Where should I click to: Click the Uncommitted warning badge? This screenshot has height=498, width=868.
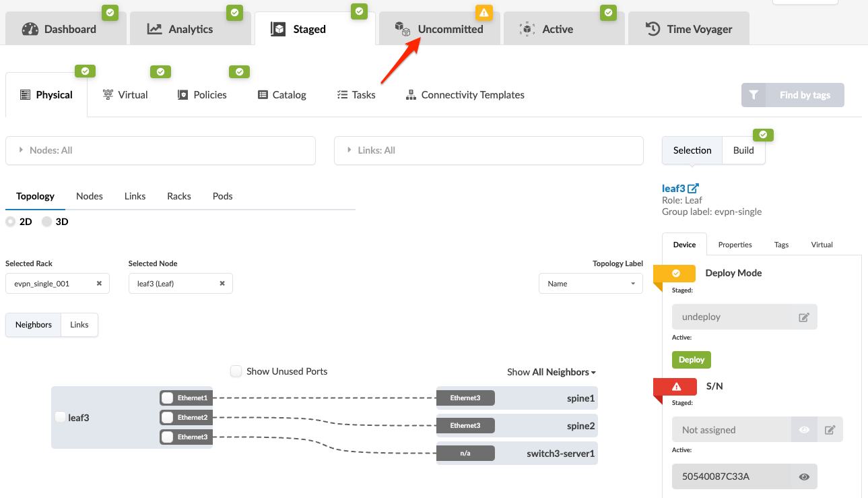(484, 13)
